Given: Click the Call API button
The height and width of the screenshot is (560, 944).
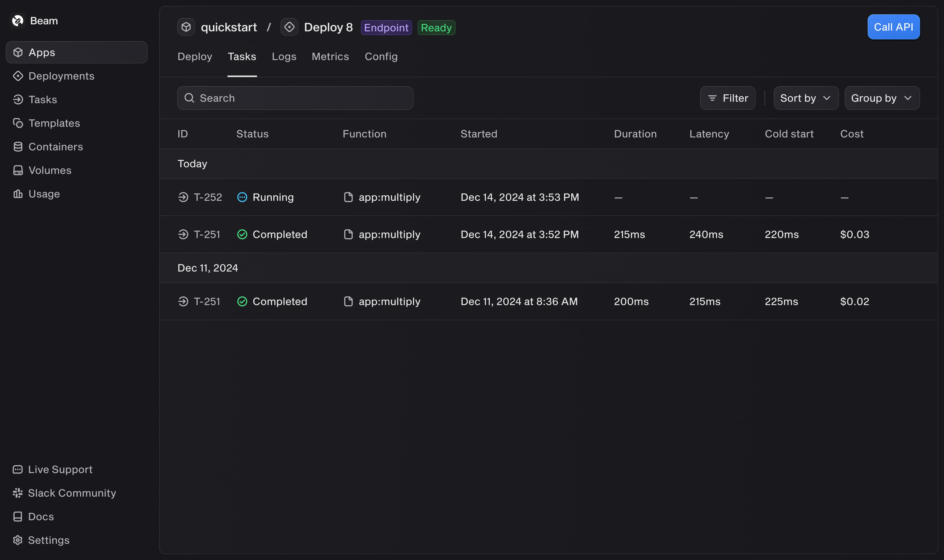Looking at the screenshot, I should (893, 27).
